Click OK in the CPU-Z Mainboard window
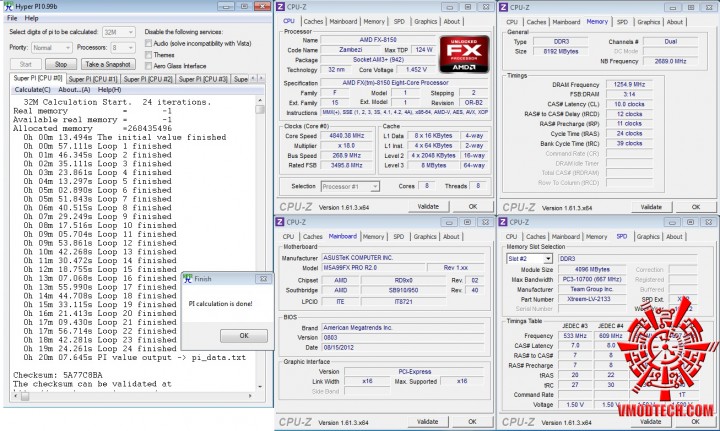 click(472, 421)
